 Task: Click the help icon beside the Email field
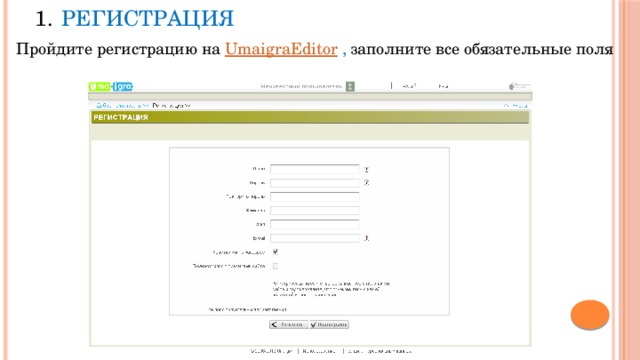(x=366, y=238)
